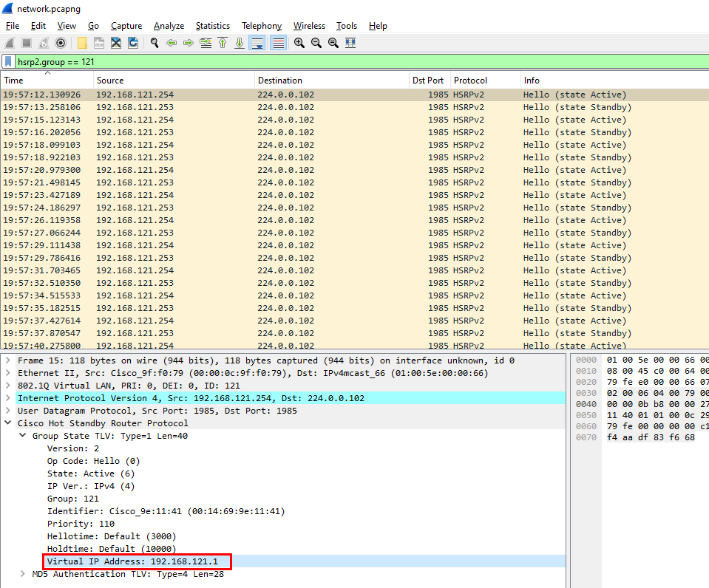
Task: Go to the previous packet arrow
Action: pos(172,43)
